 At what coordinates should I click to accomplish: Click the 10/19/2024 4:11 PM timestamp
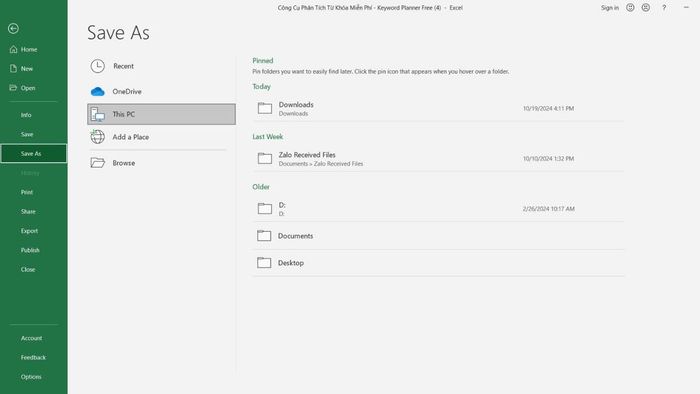(548, 108)
